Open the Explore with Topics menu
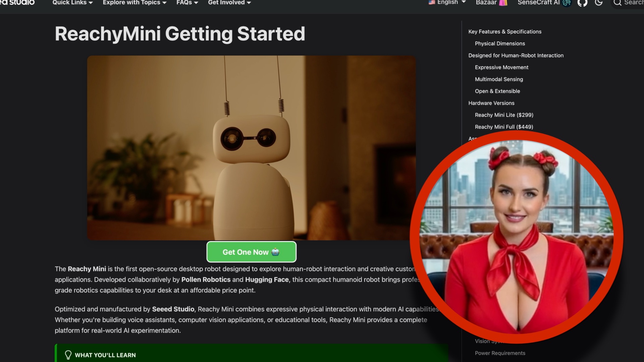 click(x=134, y=3)
